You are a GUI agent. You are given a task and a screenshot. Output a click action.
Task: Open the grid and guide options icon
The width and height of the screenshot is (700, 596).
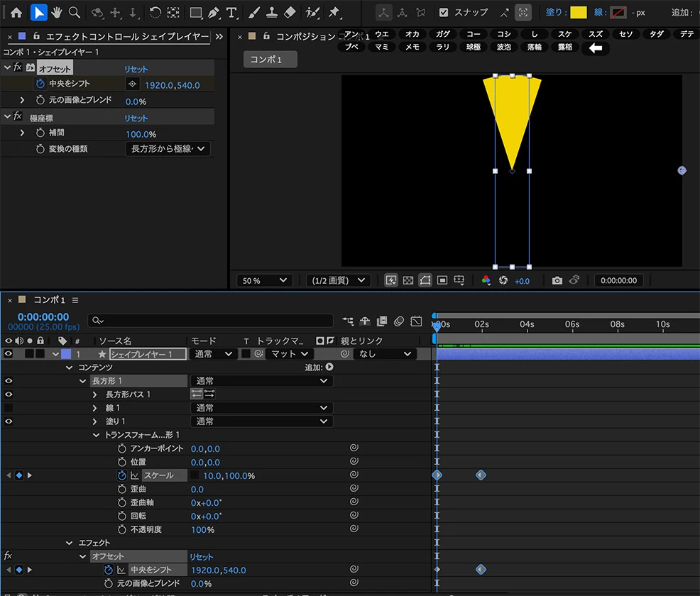pos(459,280)
